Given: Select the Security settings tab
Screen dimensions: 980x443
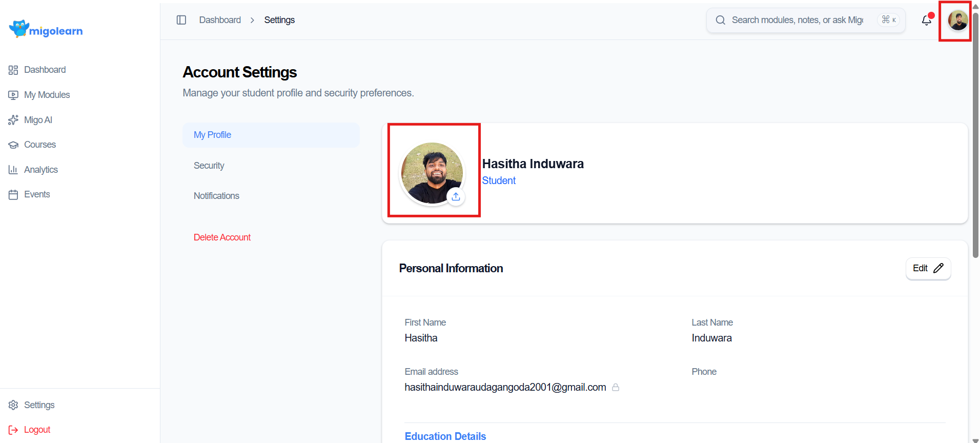Looking at the screenshot, I should pyautogui.click(x=209, y=166).
